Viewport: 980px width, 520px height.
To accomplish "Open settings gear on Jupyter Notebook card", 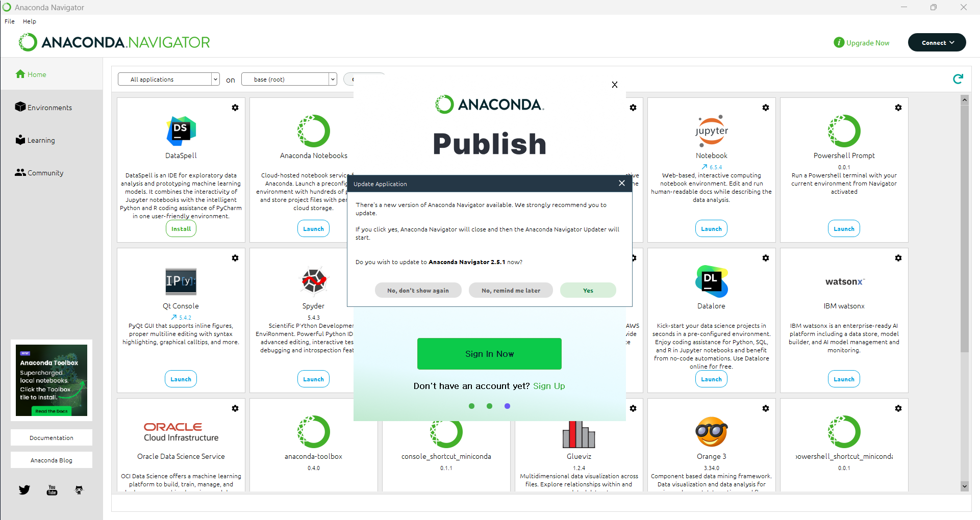I will tap(766, 108).
